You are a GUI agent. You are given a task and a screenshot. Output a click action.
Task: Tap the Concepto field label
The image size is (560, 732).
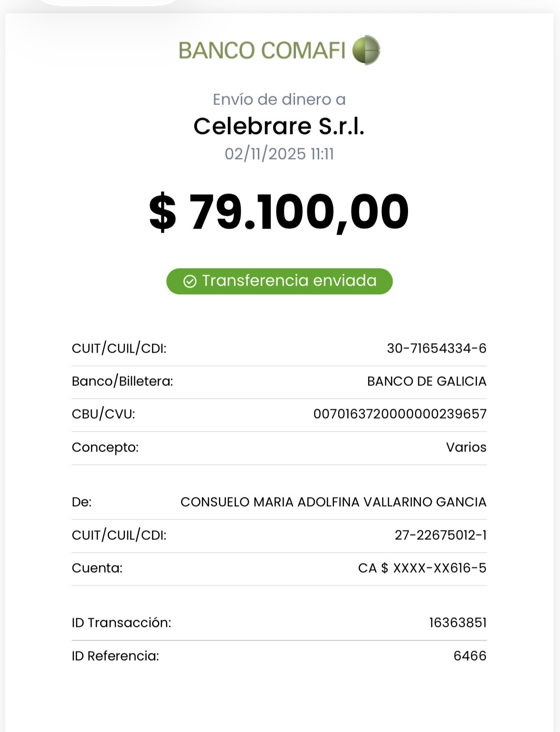[x=105, y=447]
